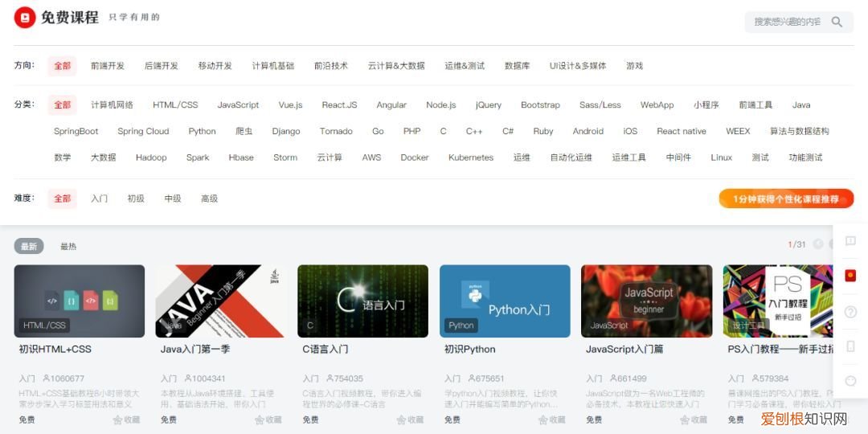Filter by category Android
This screenshot has width=868, height=434.
(588, 131)
